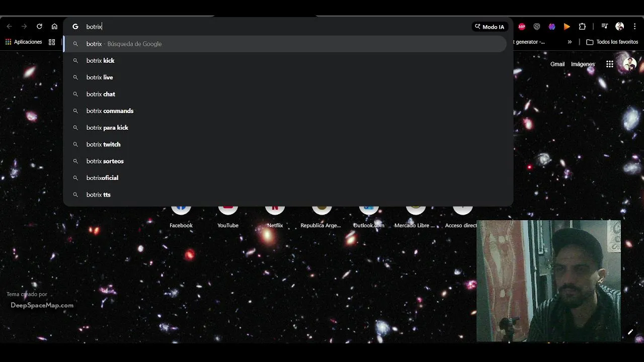Screen dimensions: 644x362
Task: Open the purple brain extension icon
Action: (x=552, y=27)
